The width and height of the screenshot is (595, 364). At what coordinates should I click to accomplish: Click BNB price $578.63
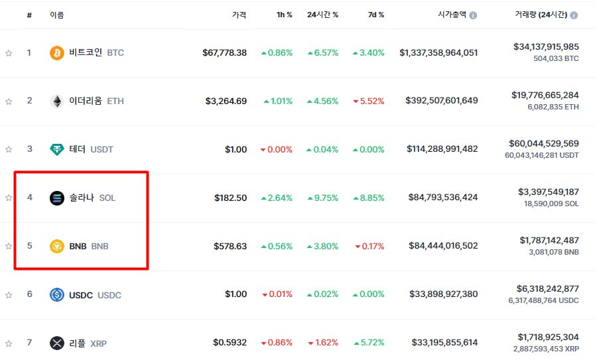(x=230, y=246)
